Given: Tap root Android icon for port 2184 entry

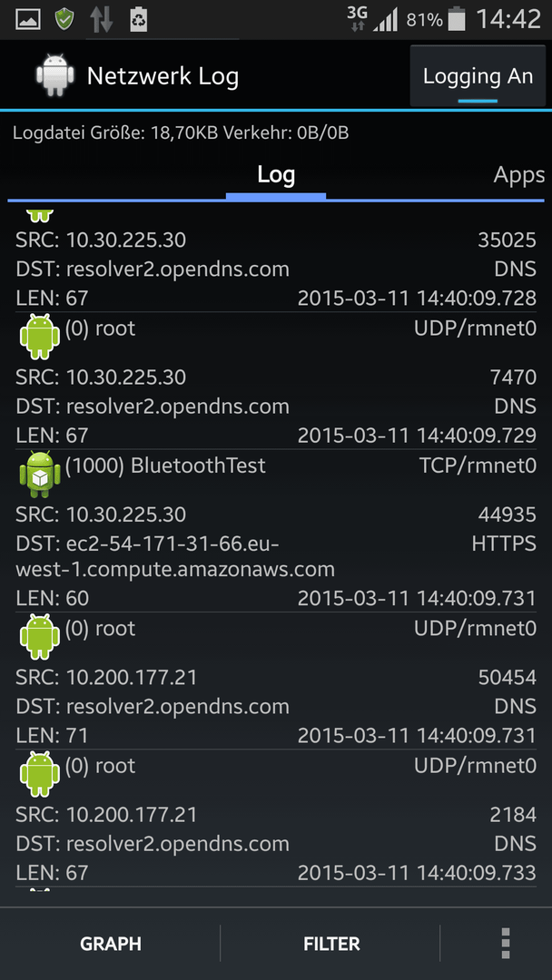Looking at the screenshot, I should [x=40, y=775].
